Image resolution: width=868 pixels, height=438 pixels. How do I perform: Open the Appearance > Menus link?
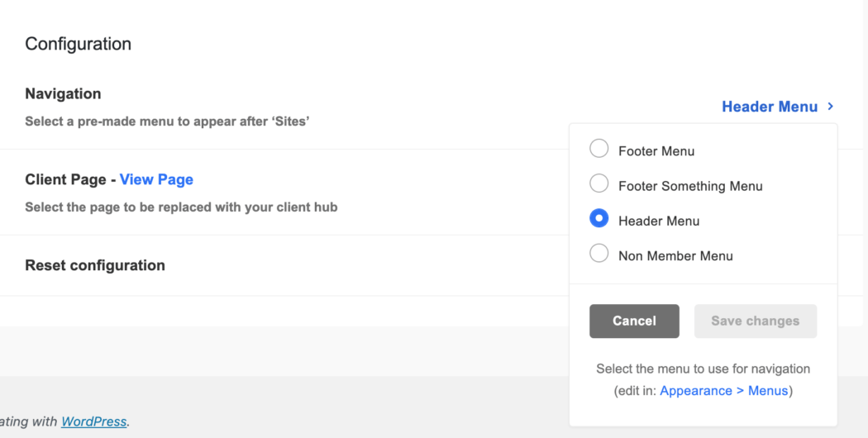724,391
